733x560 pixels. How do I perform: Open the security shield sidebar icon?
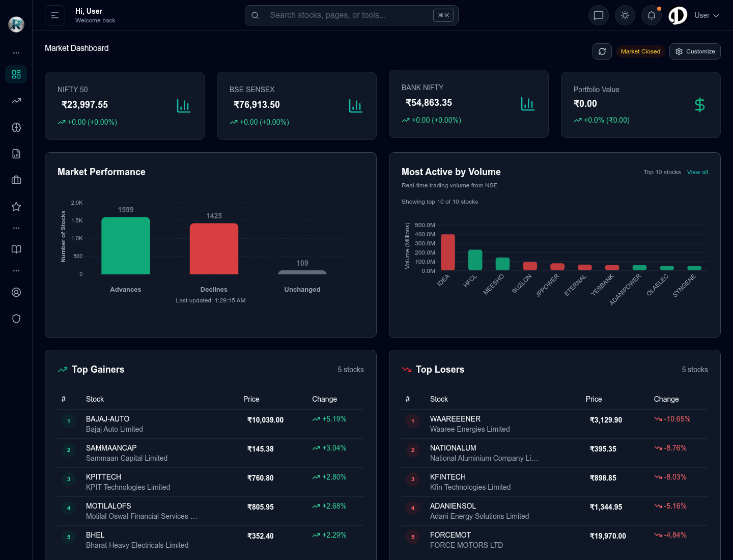[16, 319]
